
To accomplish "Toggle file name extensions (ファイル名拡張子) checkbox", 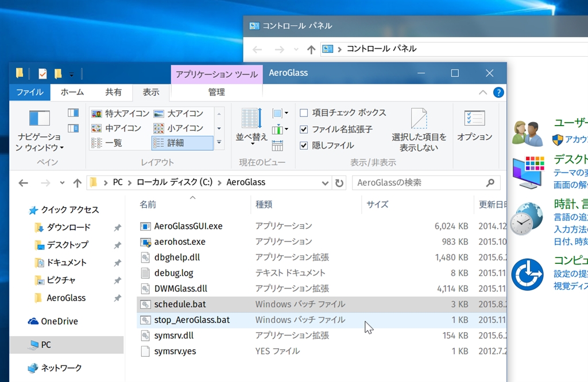I will tap(304, 130).
